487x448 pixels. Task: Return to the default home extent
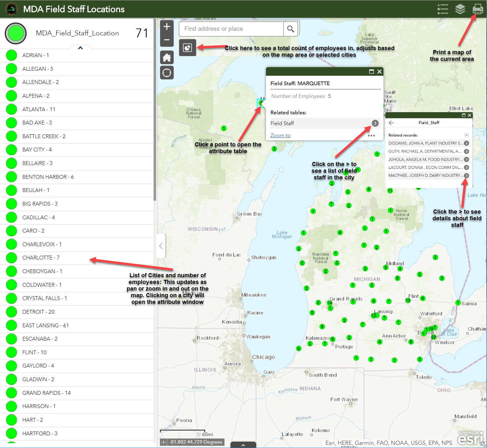click(x=167, y=58)
